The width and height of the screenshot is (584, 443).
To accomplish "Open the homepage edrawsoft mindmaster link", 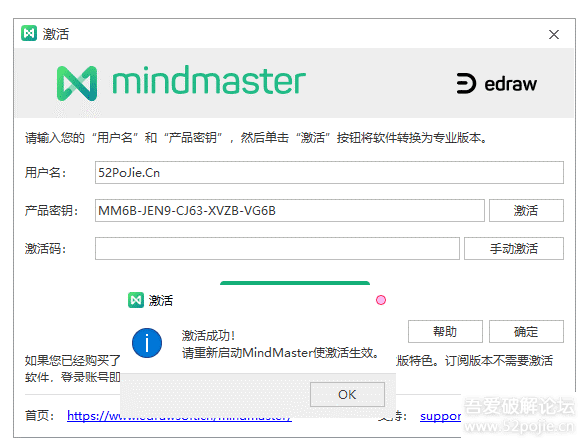I will [x=179, y=415].
